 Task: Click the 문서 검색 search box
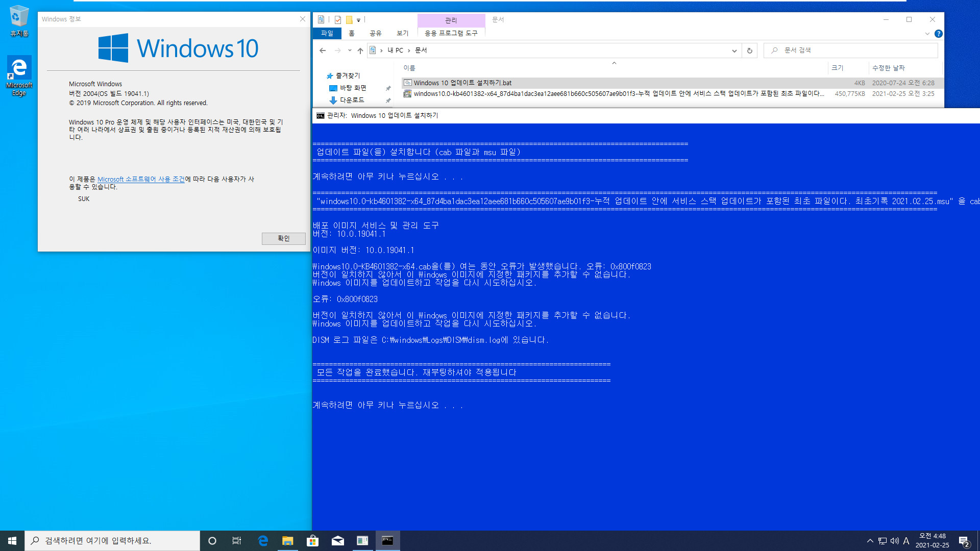click(850, 51)
